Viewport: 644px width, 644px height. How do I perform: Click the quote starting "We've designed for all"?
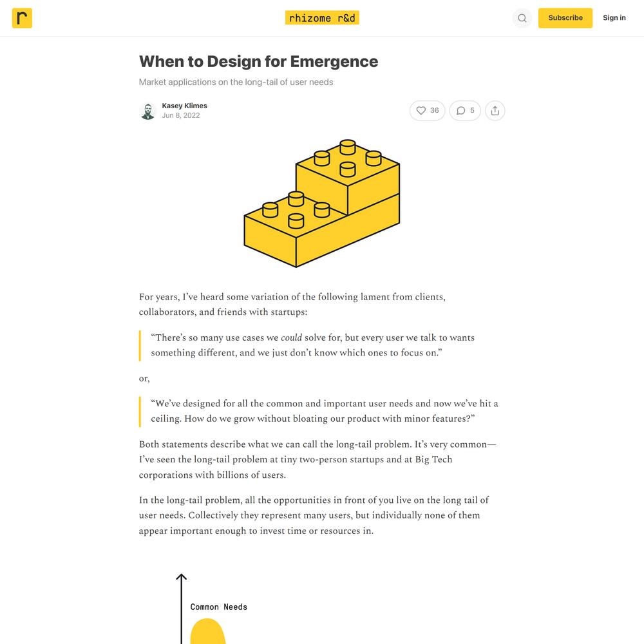(325, 411)
